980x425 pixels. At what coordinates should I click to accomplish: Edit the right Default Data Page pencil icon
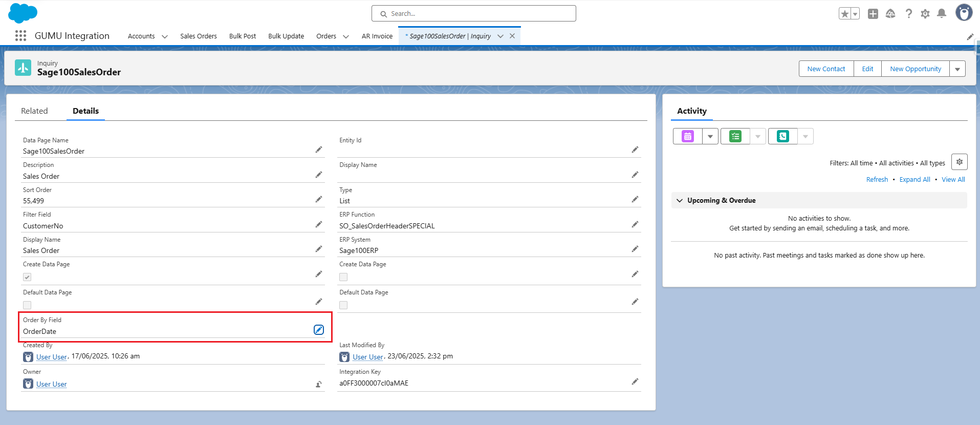coord(635,302)
